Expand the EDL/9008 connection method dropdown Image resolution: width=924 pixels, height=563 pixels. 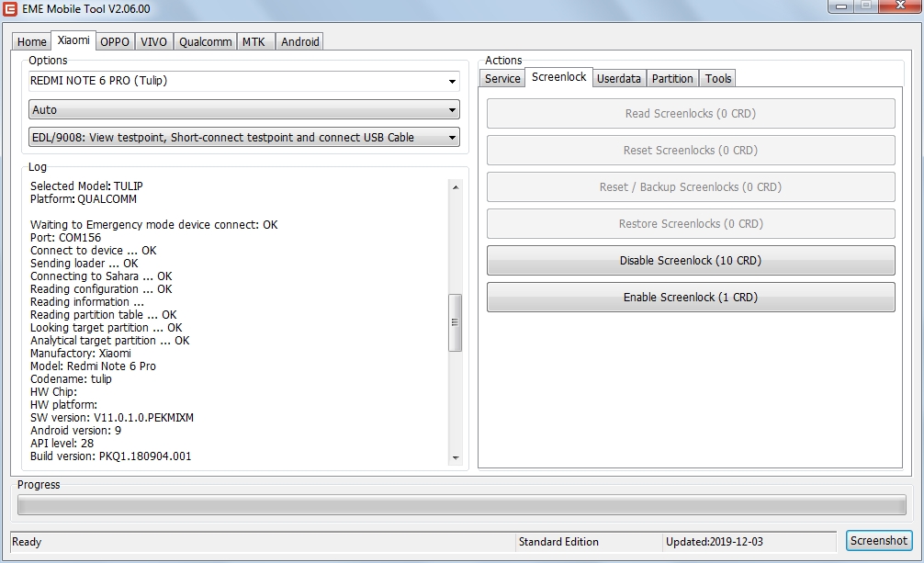click(244, 138)
